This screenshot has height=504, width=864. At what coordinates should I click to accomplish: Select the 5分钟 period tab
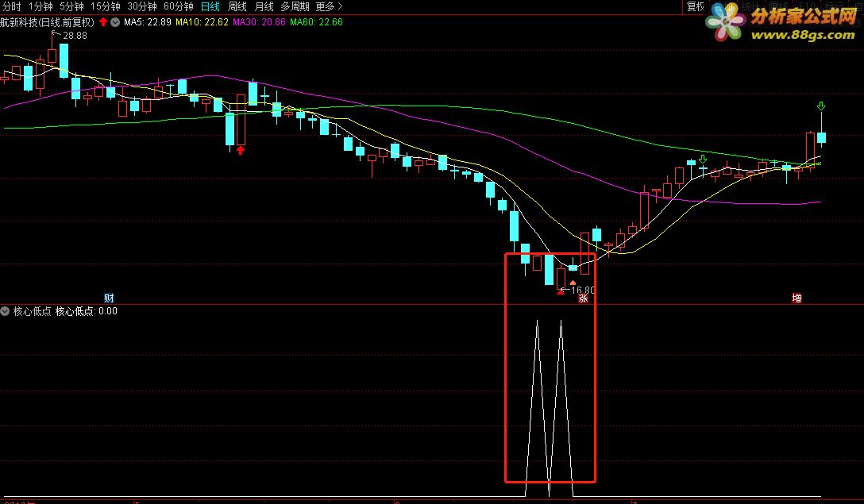(x=71, y=6)
